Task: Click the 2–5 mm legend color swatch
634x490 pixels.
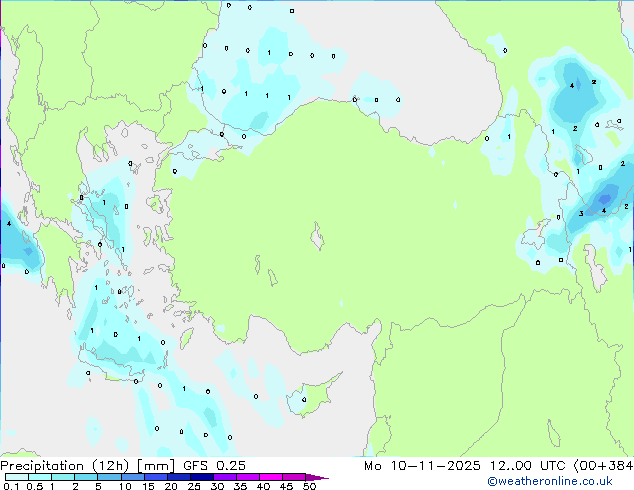Action: pyautogui.click(x=86, y=477)
